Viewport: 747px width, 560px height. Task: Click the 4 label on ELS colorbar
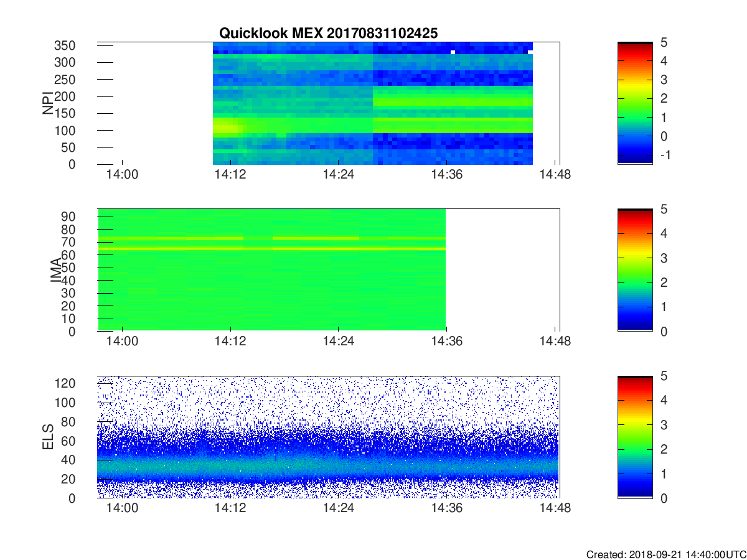pos(664,401)
